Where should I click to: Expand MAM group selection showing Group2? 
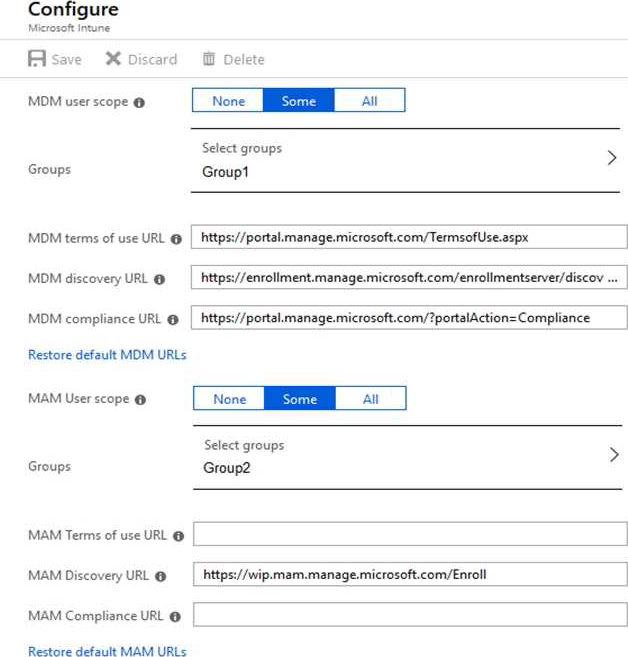coord(613,455)
